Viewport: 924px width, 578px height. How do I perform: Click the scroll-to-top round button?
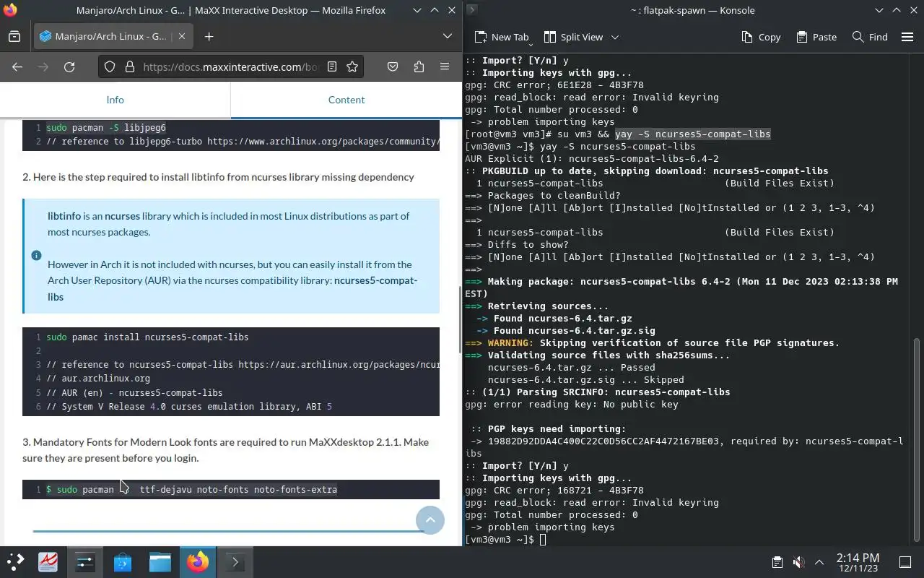point(430,520)
